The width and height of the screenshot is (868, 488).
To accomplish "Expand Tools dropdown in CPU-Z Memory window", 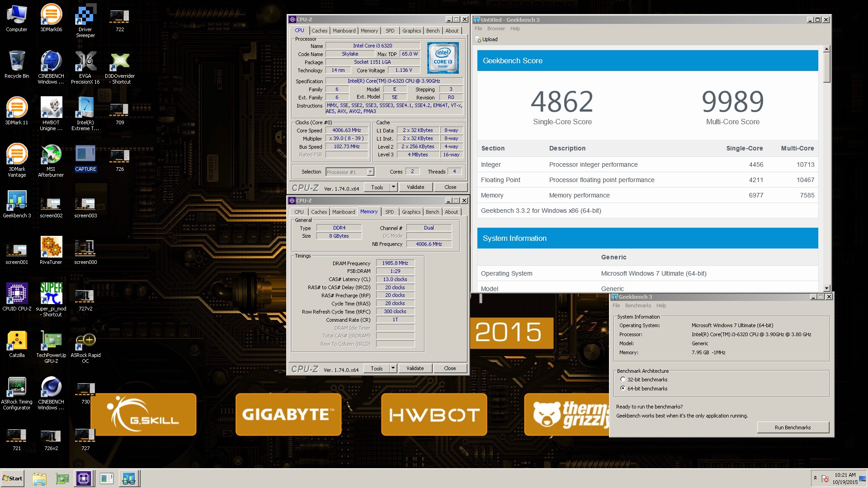I will 393,368.
